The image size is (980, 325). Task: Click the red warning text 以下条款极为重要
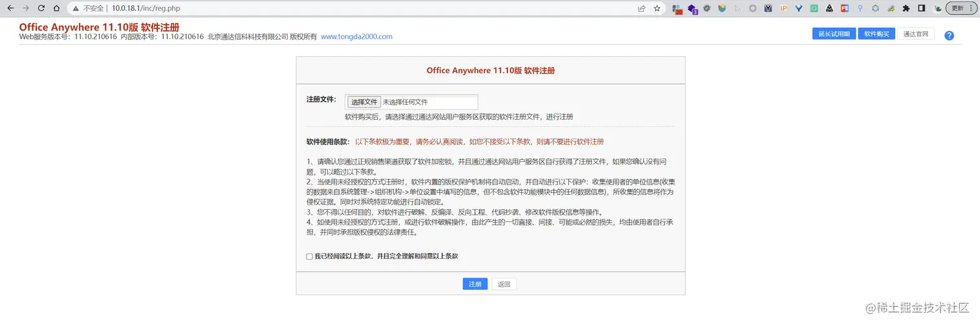[480, 142]
